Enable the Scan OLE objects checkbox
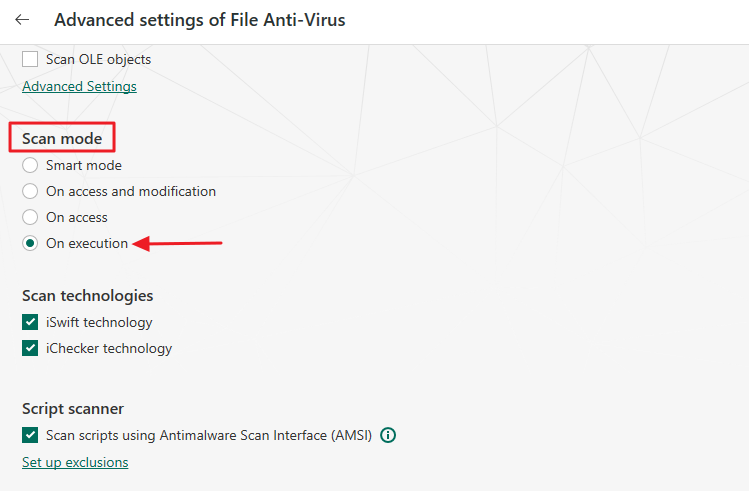Screen dimensions: 749x491 [x=30, y=59]
